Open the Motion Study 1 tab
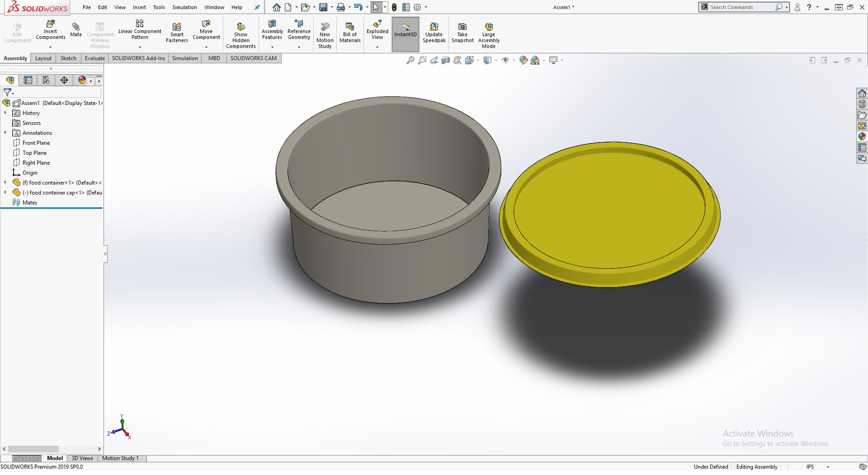The width and height of the screenshot is (868, 475). pyautogui.click(x=120, y=458)
